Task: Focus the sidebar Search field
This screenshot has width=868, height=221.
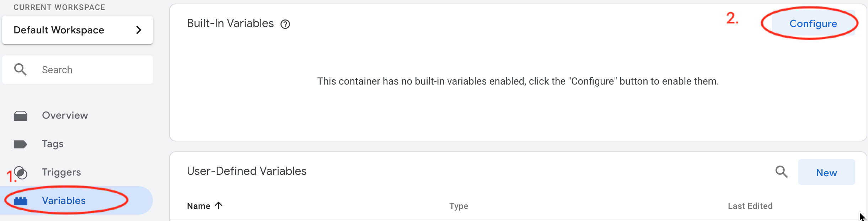Action: point(77,70)
